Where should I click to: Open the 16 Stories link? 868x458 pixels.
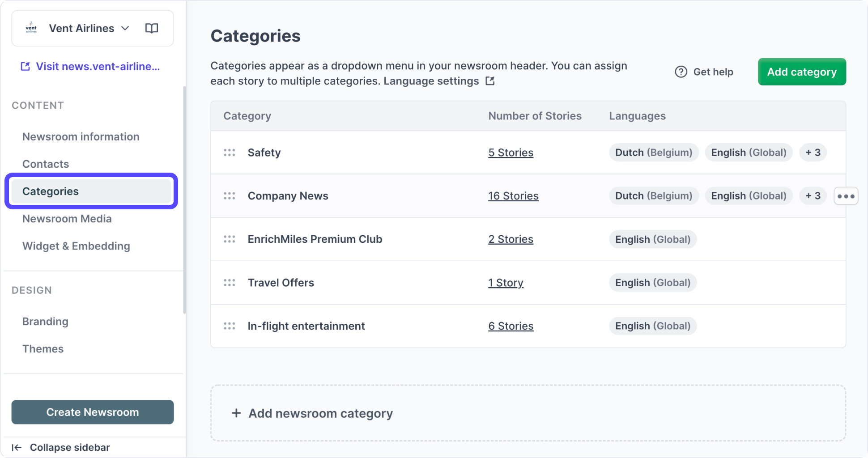click(x=513, y=196)
